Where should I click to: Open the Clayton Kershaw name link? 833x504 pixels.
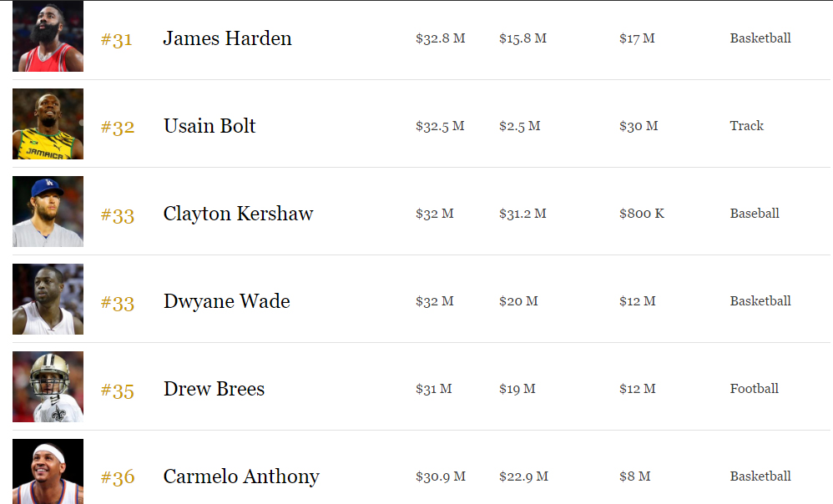(x=238, y=214)
